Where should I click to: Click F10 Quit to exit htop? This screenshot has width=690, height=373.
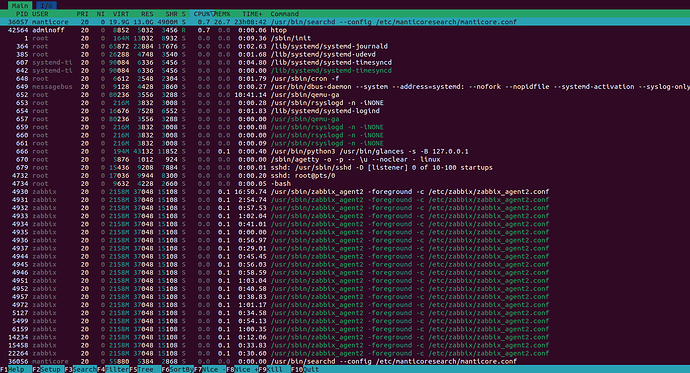(x=305, y=369)
